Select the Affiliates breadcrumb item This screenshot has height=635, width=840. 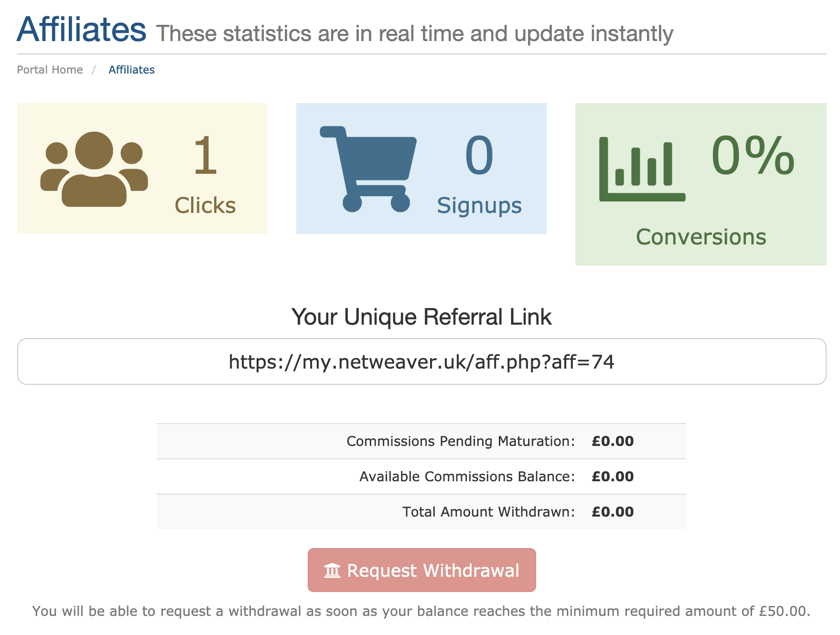131,70
